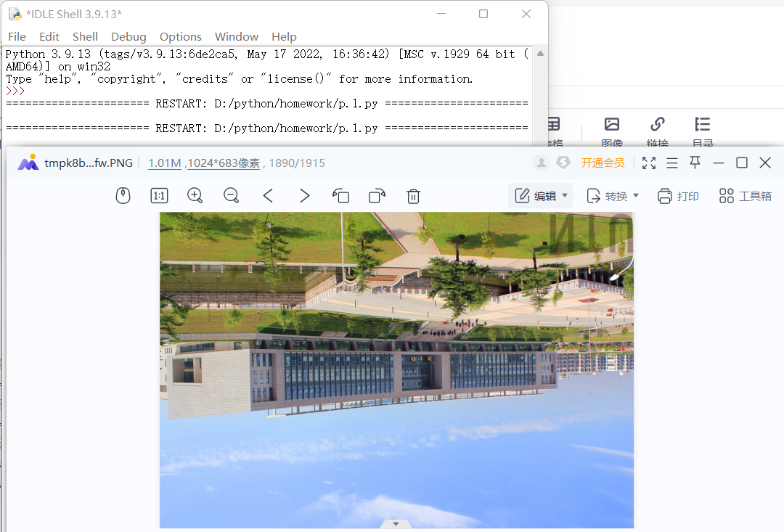Image resolution: width=784 pixels, height=532 pixels.
Task: Rotate image counterclockwise
Action: point(341,195)
